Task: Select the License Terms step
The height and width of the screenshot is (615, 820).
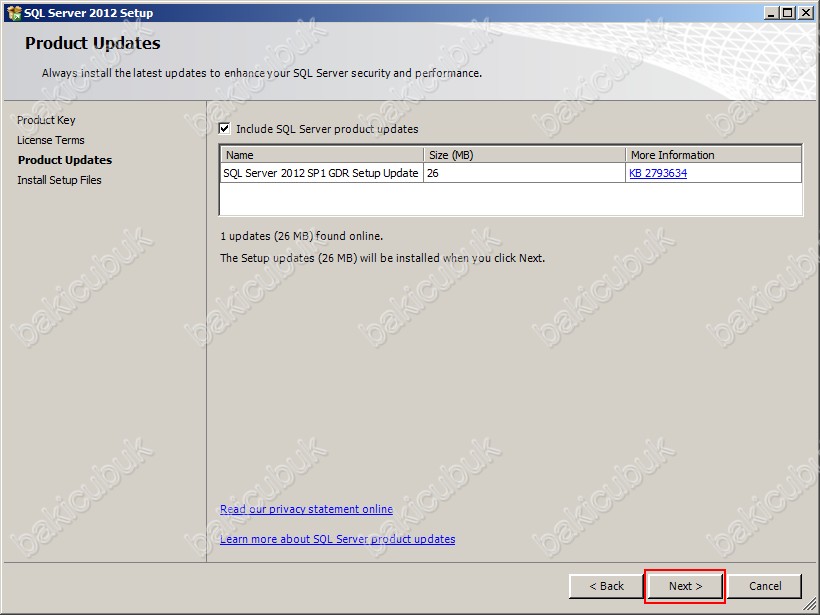Action: (51, 140)
